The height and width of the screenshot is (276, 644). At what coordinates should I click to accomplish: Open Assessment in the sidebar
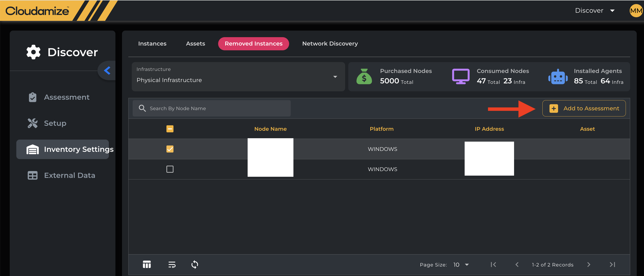pos(66,97)
